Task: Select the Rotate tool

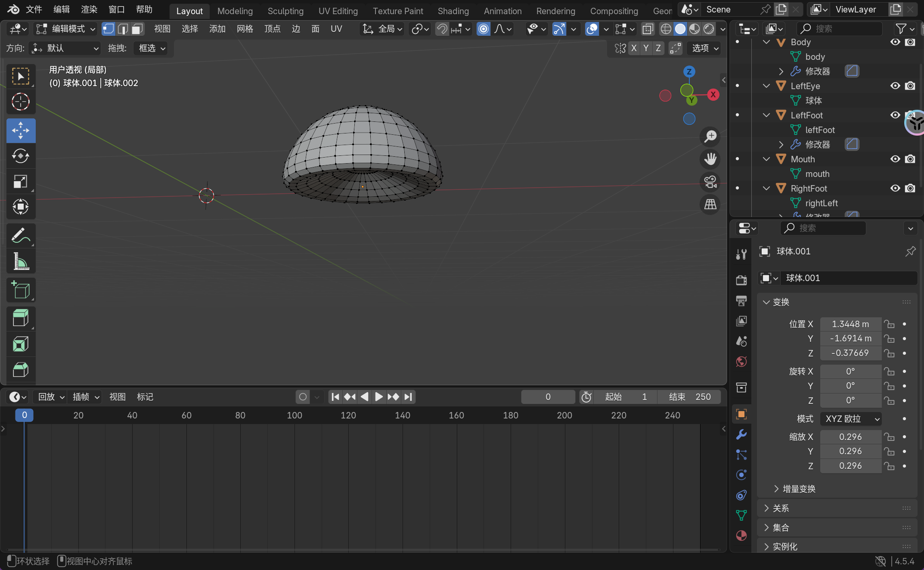Action: click(x=20, y=156)
